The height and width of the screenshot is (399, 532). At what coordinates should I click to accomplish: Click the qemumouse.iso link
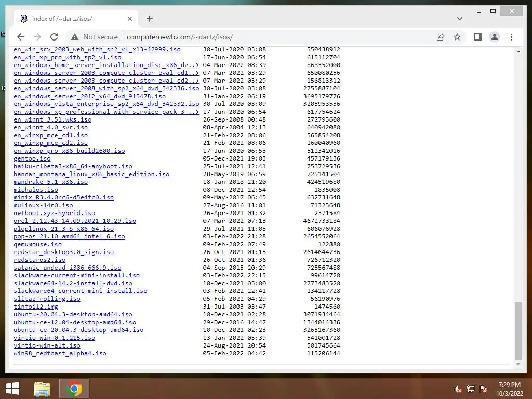(37, 245)
